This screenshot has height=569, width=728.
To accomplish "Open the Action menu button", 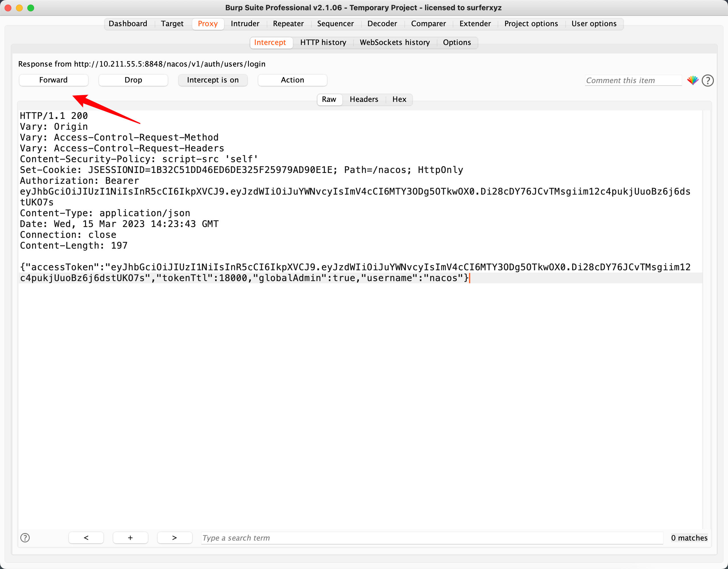I will [292, 80].
